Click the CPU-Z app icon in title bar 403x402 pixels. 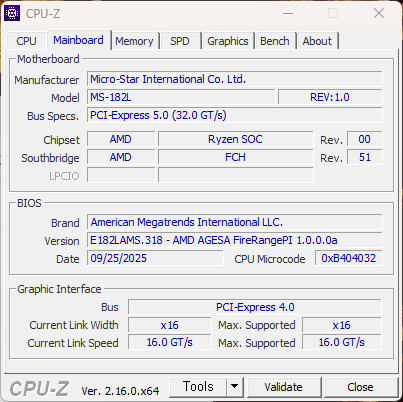pyautogui.click(x=12, y=13)
